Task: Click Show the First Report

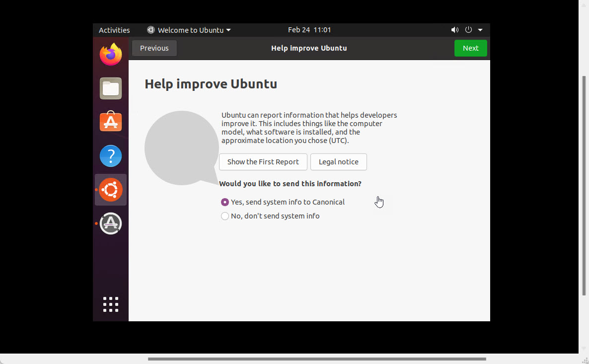Action: 263,162
